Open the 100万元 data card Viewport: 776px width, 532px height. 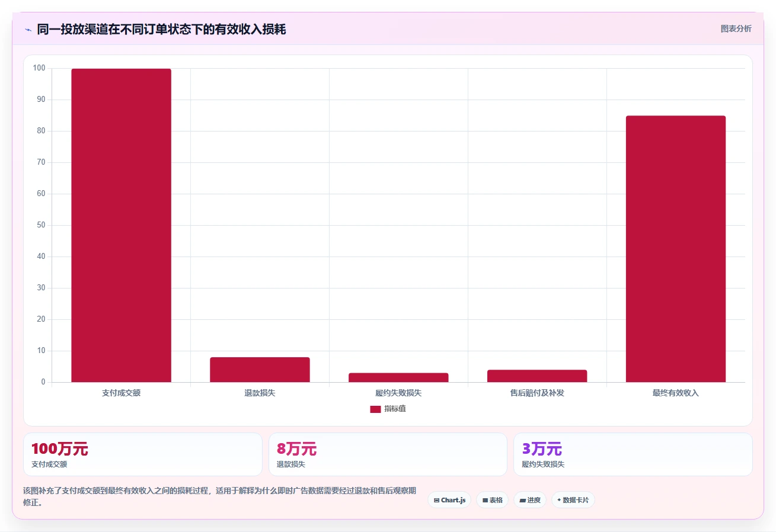tap(143, 454)
